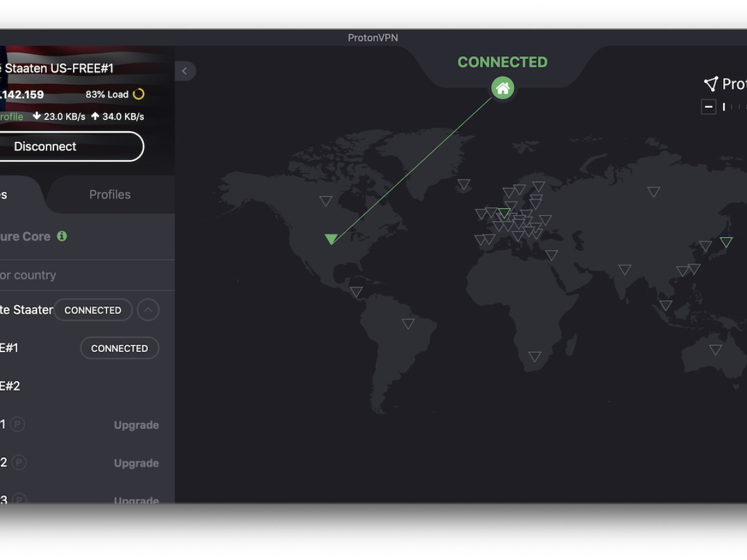This screenshot has height=560, width=747.
Task: Collapse the Vereinigte Staaten server list
Action: tap(148, 310)
